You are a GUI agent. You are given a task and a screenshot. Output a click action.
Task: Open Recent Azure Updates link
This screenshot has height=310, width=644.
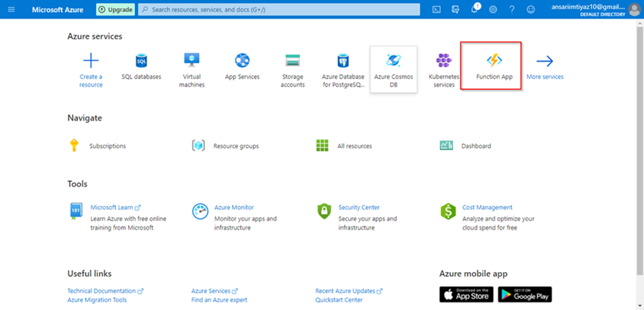(x=349, y=291)
